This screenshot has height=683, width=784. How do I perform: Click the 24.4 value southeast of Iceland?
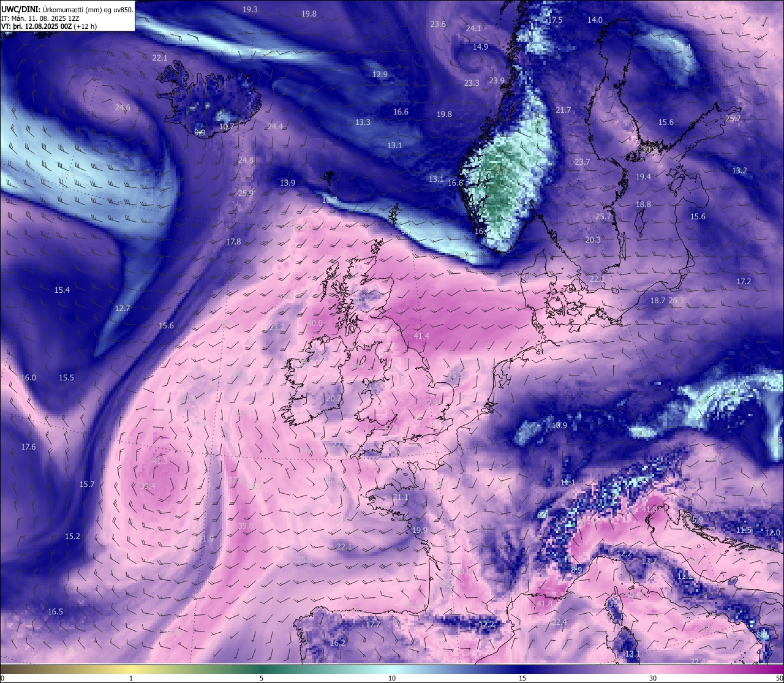(x=275, y=126)
